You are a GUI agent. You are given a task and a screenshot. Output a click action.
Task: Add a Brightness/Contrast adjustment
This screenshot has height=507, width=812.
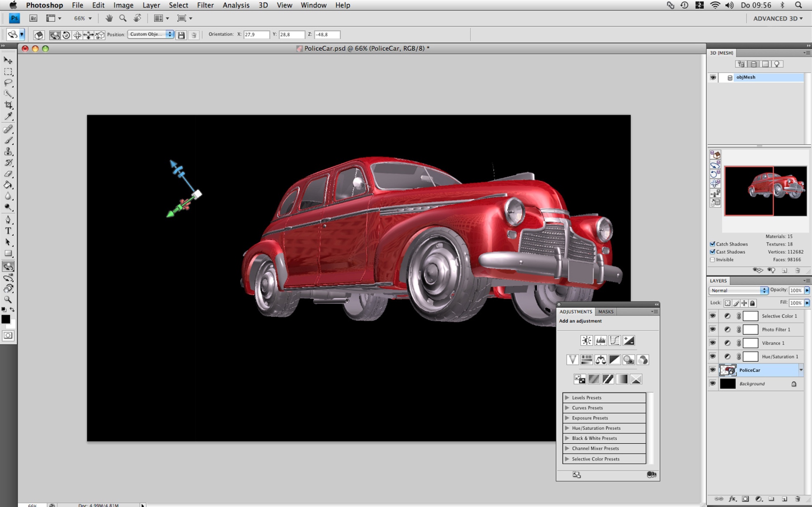tap(586, 340)
